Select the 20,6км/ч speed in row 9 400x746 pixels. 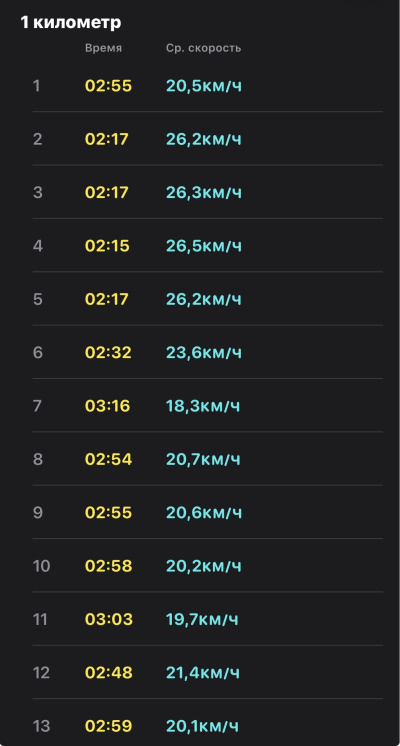click(204, 512)
